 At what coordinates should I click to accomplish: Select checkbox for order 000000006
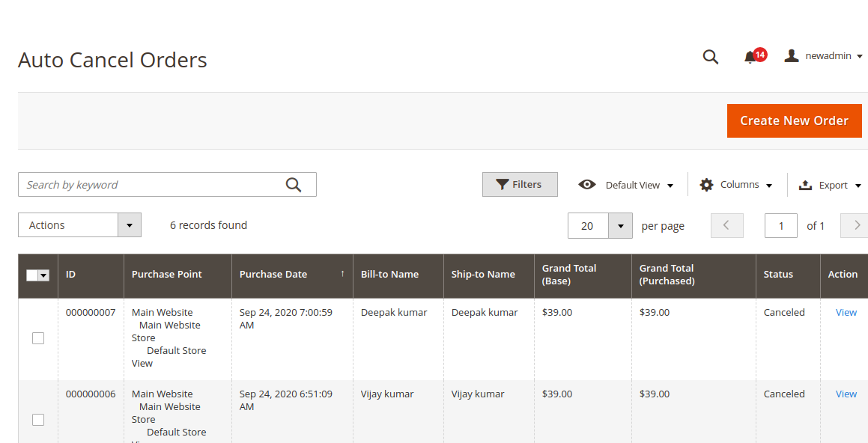point(38,420)
